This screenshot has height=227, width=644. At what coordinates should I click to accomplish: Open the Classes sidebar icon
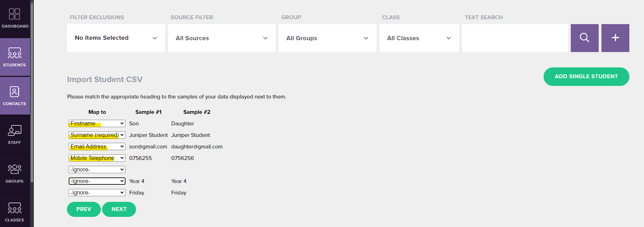click(15, 212)
